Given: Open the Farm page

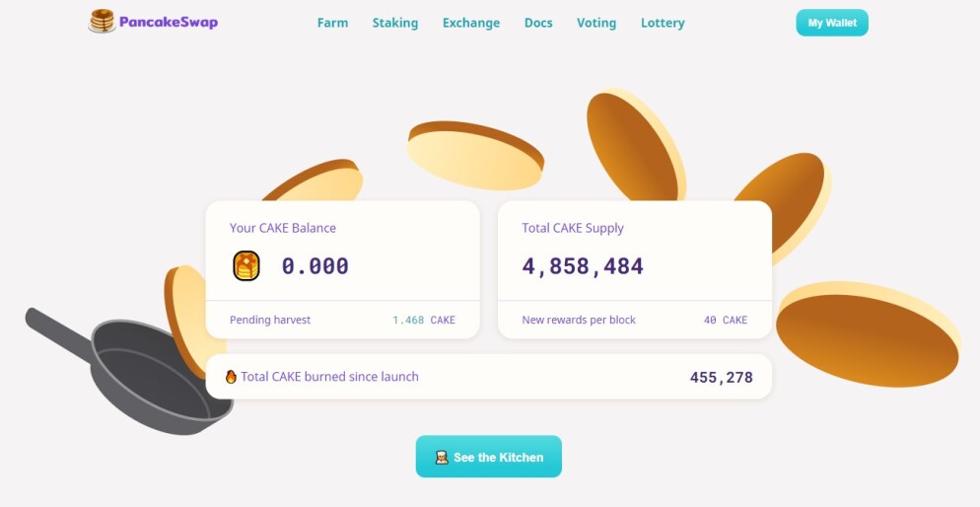Looking at the screenshot, I should (x=332, y=23).
